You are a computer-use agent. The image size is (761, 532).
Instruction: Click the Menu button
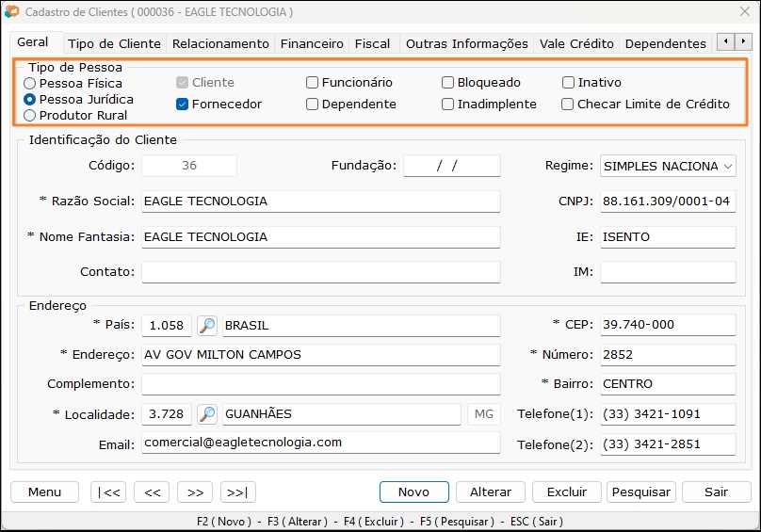44,492
